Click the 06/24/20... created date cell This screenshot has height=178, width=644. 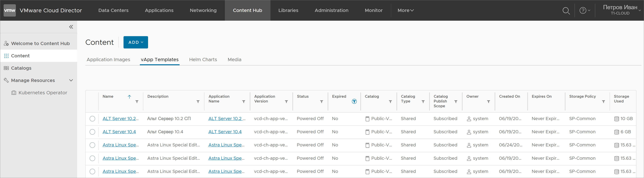510,145
